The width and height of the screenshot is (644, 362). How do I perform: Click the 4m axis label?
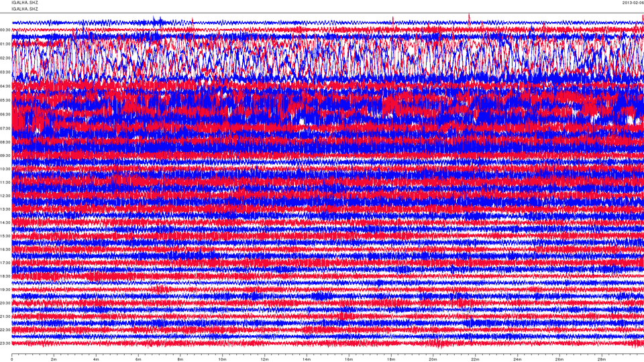(96, 359)
